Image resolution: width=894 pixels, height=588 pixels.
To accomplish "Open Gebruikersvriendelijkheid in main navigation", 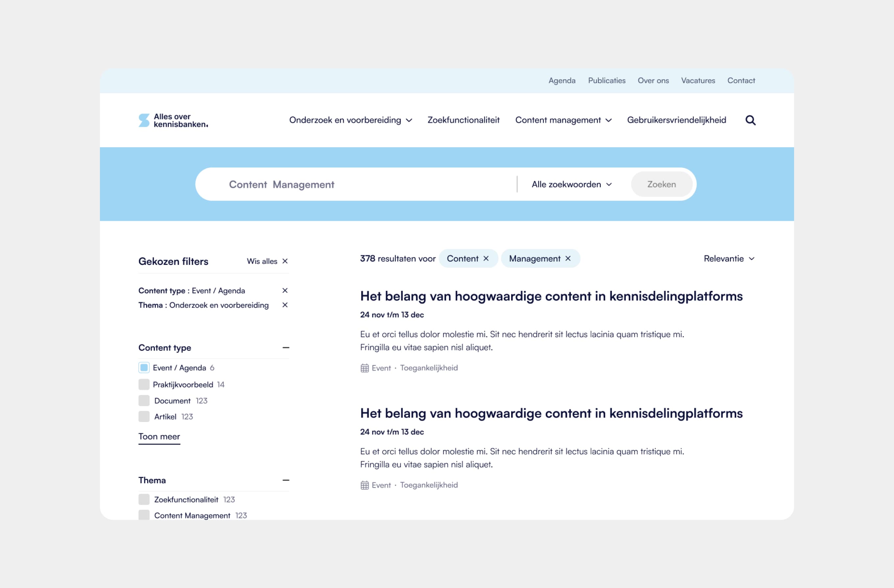I will [x=676, y=120].
